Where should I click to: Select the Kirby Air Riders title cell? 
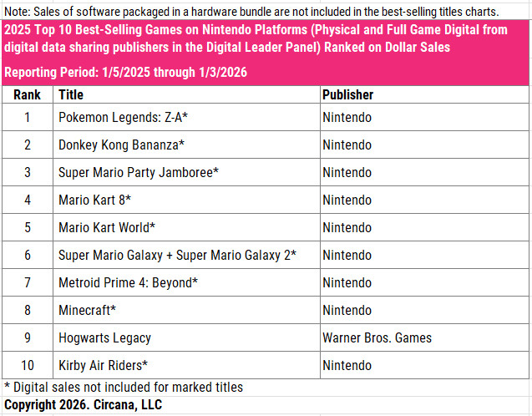tap(103, 366)
